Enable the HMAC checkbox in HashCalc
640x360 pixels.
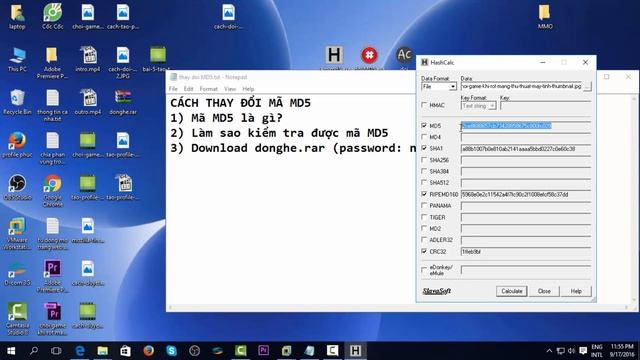click(x=424, y=105)
